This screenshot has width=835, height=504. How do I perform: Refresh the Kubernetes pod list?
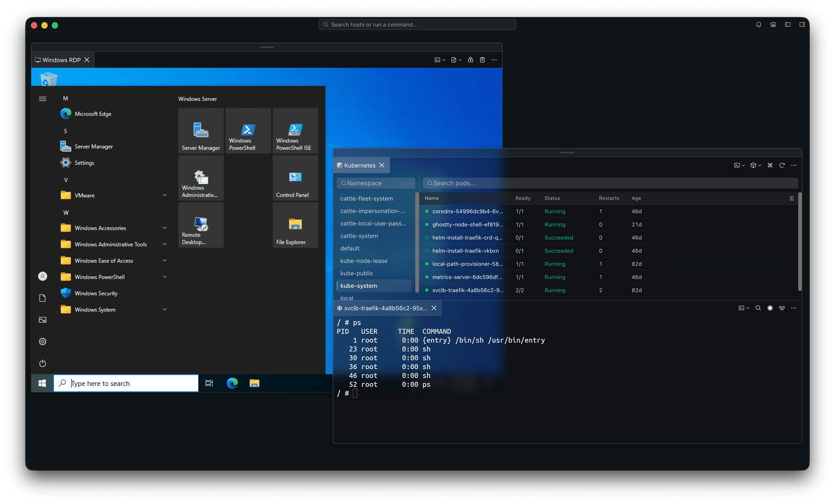pyautogui.click(x=782, y=165)
